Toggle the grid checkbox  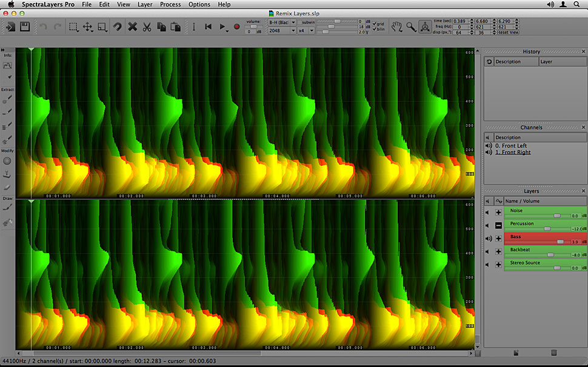[x=375, y=23]
